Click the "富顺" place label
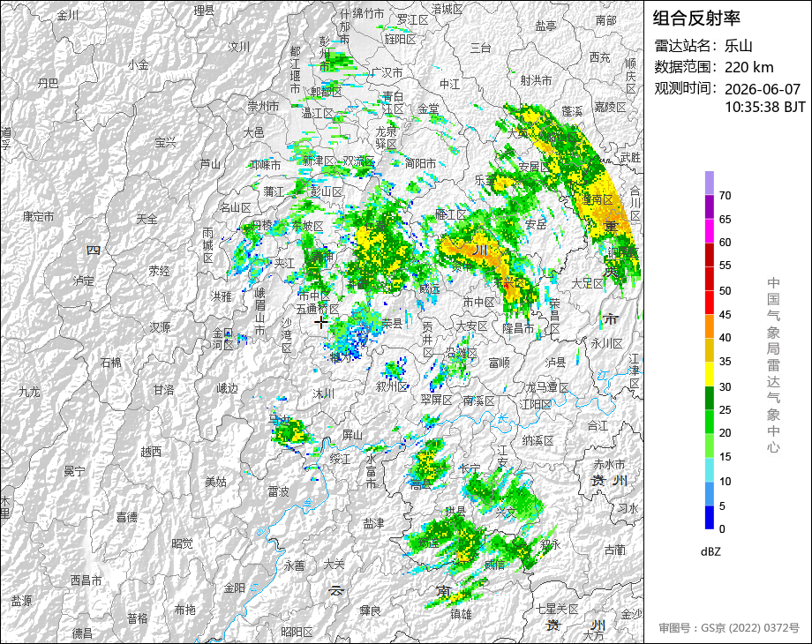The height and width of the screenshot is (644, 812). (499, 363)
